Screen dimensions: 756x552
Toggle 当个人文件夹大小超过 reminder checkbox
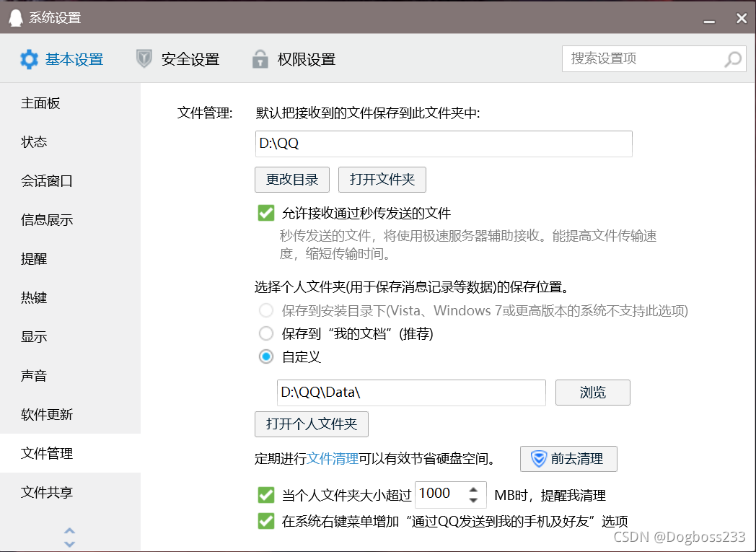(x=266, y=495)
